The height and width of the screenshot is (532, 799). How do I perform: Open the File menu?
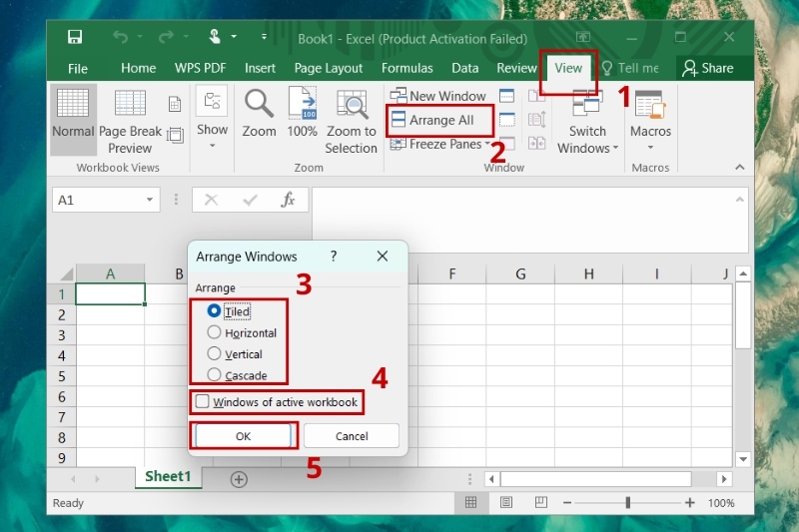(x=78, y=68)
